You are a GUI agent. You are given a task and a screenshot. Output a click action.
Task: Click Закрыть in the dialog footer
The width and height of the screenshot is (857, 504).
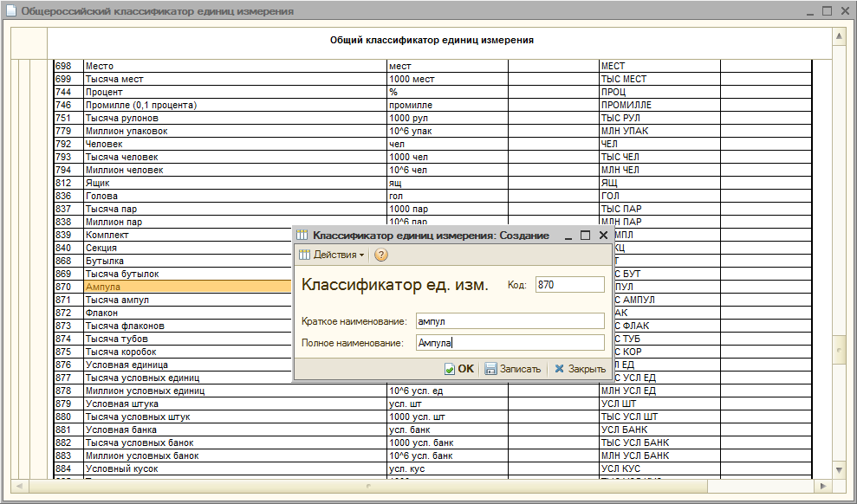click(x=580, y=369)
